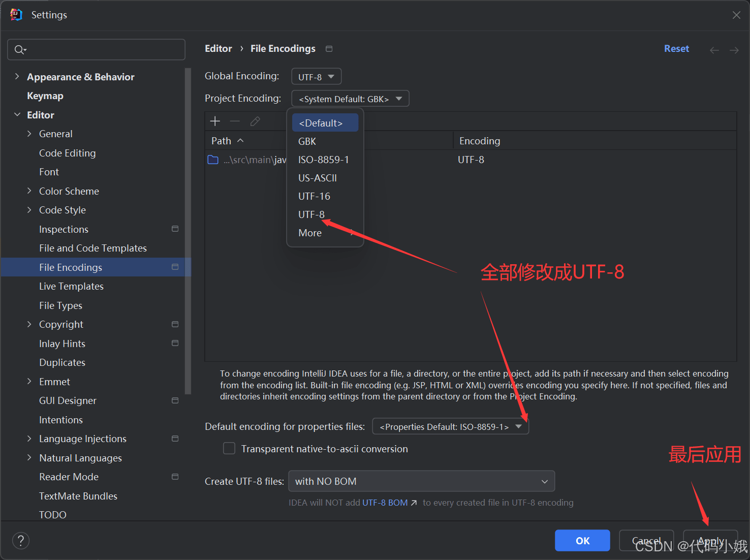The height and width of the screenshot is (560, 750).
Task: Click the Reset link
Action: tap(676, 49)
